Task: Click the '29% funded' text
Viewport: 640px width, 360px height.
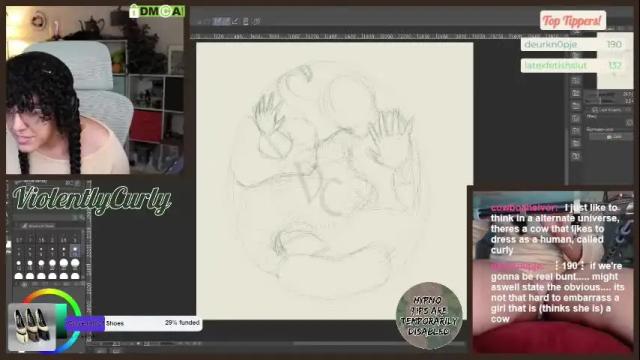Action: (x=182, y=322)
